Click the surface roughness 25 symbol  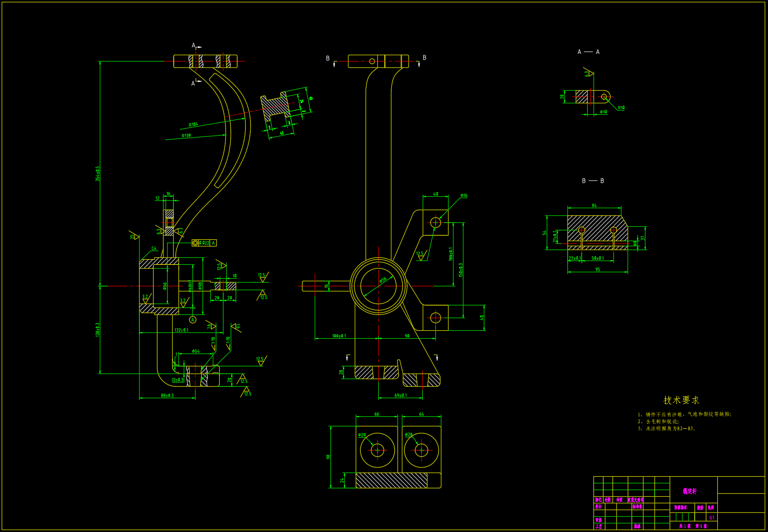(134, 236)
